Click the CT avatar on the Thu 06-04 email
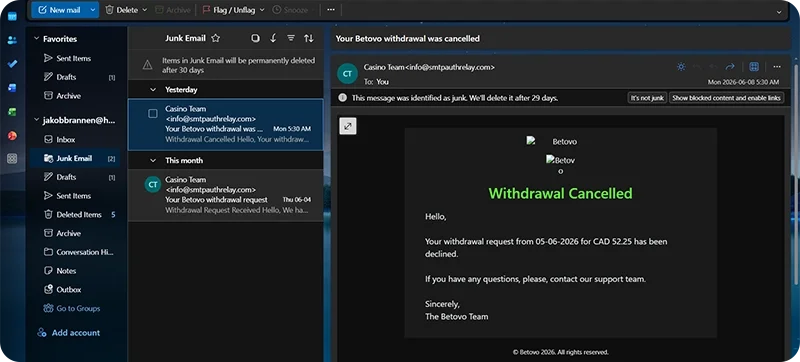800x362 pixels. [153, 185]
